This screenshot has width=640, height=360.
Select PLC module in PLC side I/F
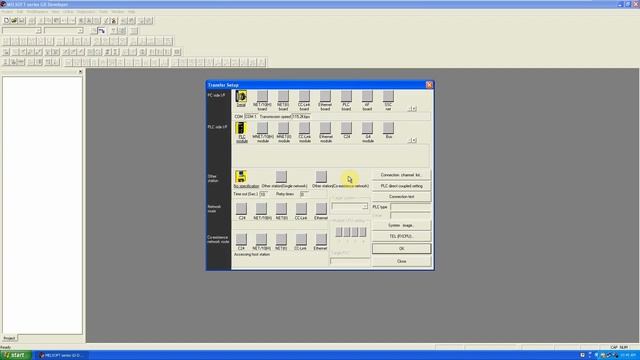[242, 129]
